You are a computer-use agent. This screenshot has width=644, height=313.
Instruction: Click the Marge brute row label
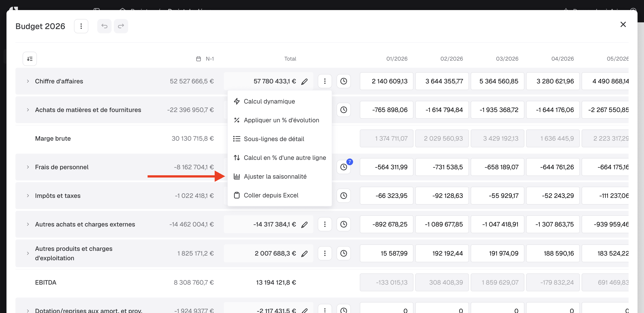53,138
